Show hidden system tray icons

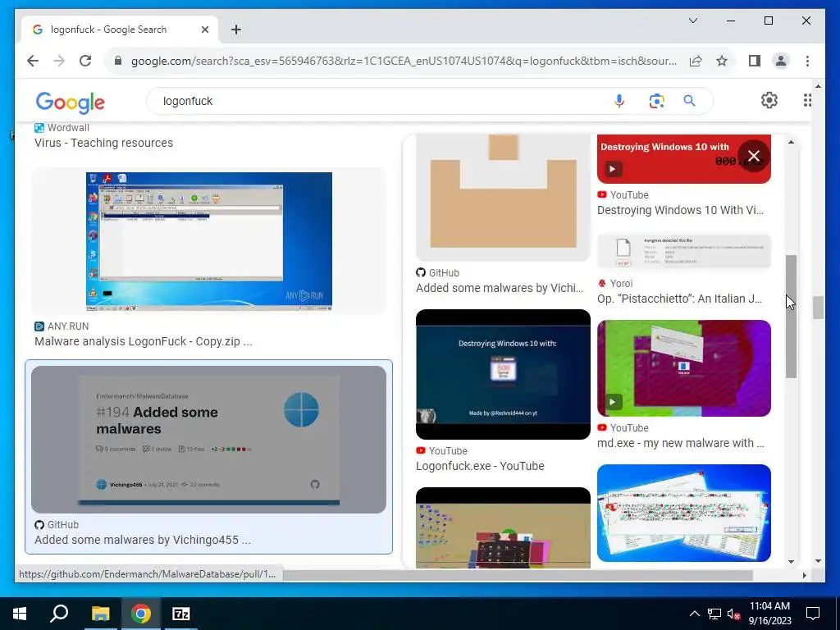694,614
